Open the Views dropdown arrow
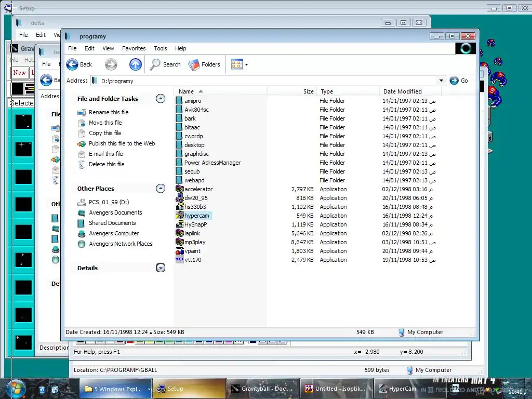 coord(246,64)
